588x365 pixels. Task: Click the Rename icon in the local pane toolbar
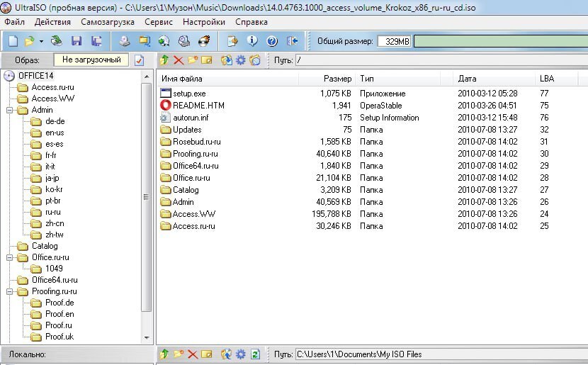tap(207, 354)
